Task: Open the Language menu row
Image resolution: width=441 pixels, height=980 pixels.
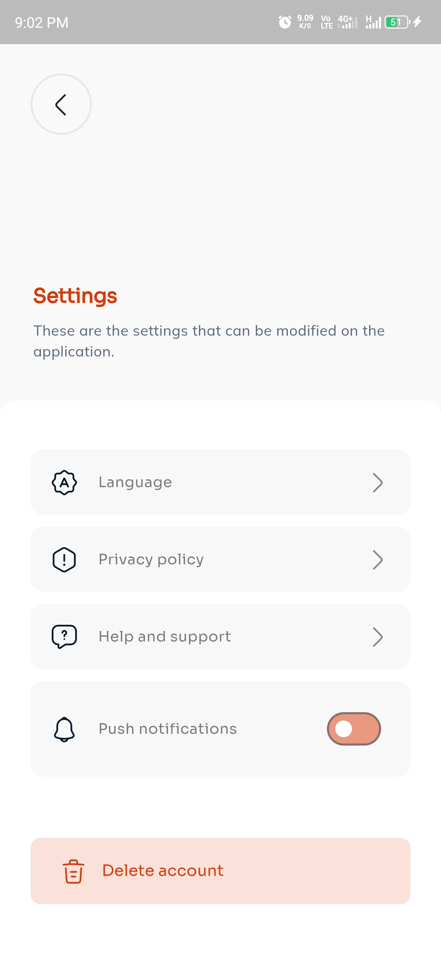Action: (x=220, y=482)
